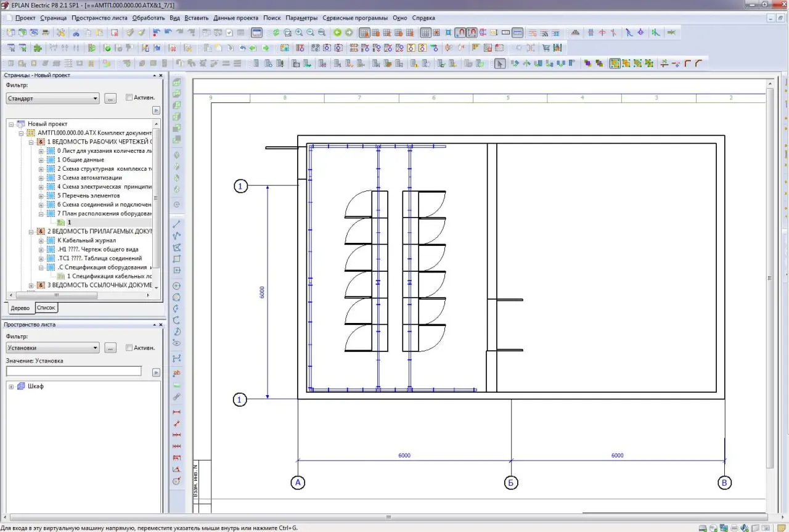The height and width of the screenshot is (532, 789).
Task: Expand the Шкаф tree node
Action: tap(12, 387)
